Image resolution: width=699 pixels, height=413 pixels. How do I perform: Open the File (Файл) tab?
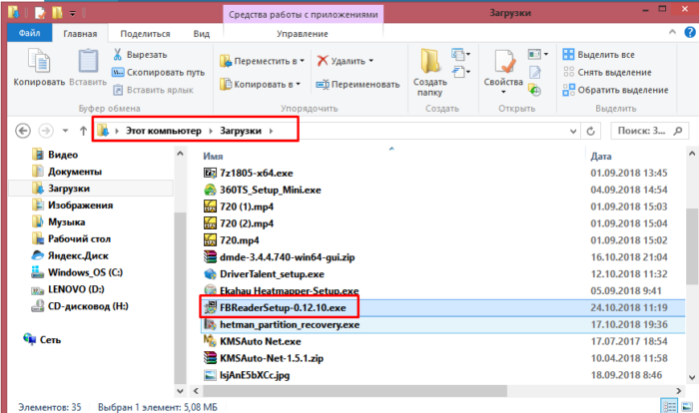click(29, 33)
